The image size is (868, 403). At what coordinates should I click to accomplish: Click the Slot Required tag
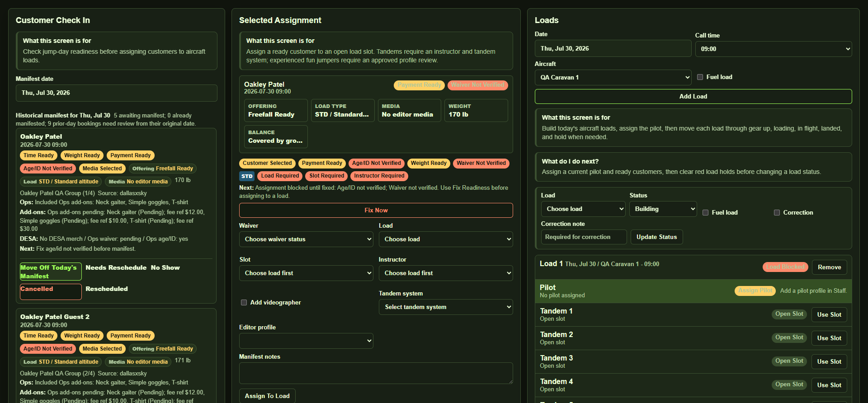tap(327, 176)
